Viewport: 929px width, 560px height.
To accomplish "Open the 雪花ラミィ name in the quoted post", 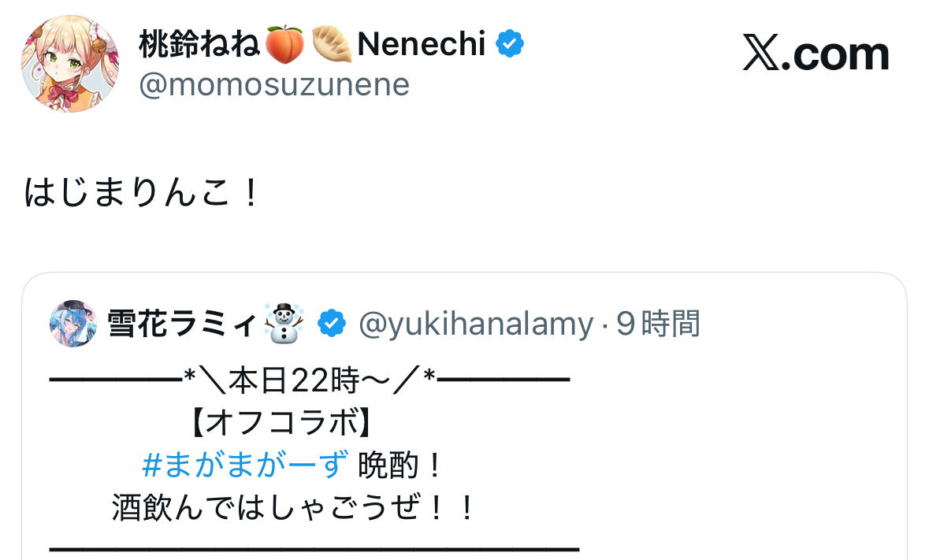I will [x=181, y=324].
